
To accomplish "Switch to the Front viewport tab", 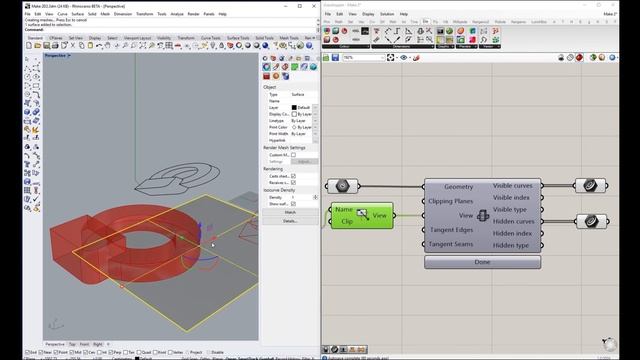I will click(84, 344).
